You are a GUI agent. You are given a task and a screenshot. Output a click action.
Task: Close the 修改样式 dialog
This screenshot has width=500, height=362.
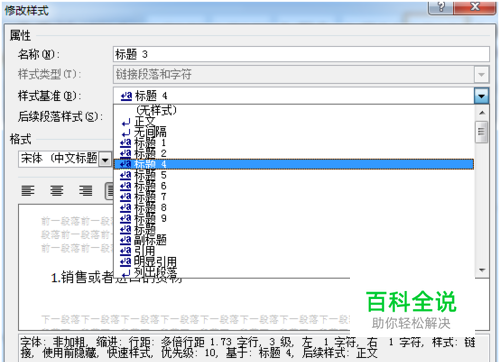click(475, 7)
